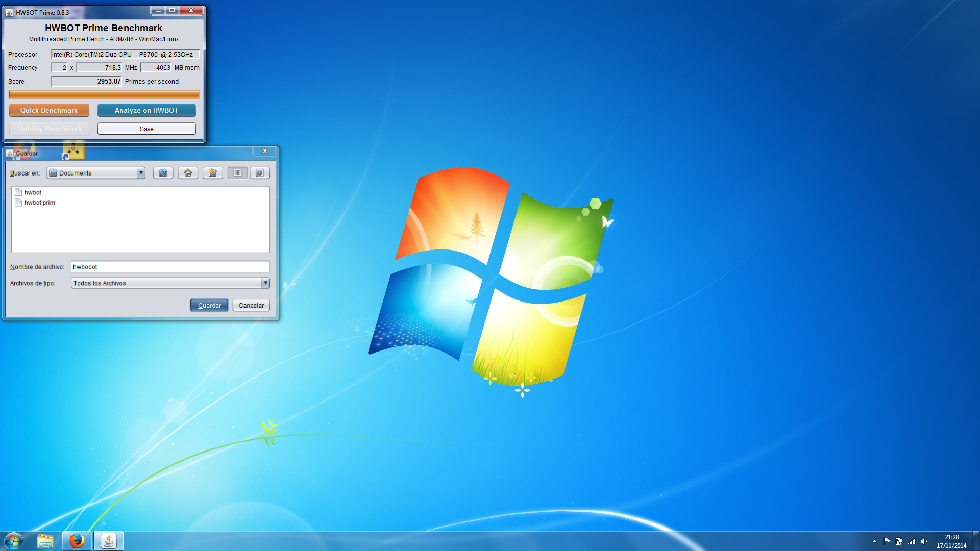Click the Save button in HWBOT Prime

click(x=146, y=129)
